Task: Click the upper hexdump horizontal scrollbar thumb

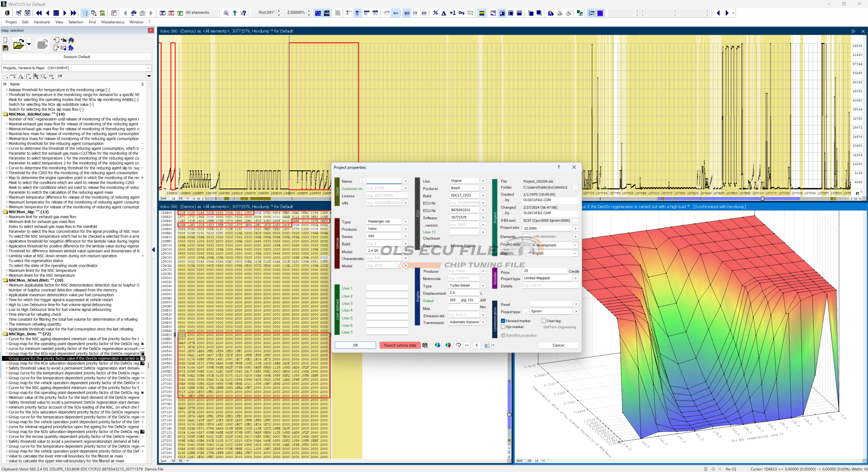Action: pyautogui.click(x=763, y=199)
